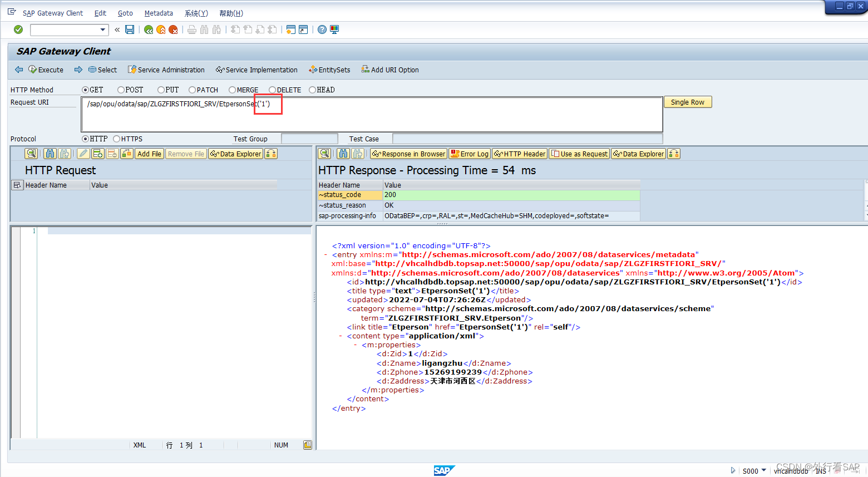Open the Goto menu
The image size is (868, 477).
125,13
